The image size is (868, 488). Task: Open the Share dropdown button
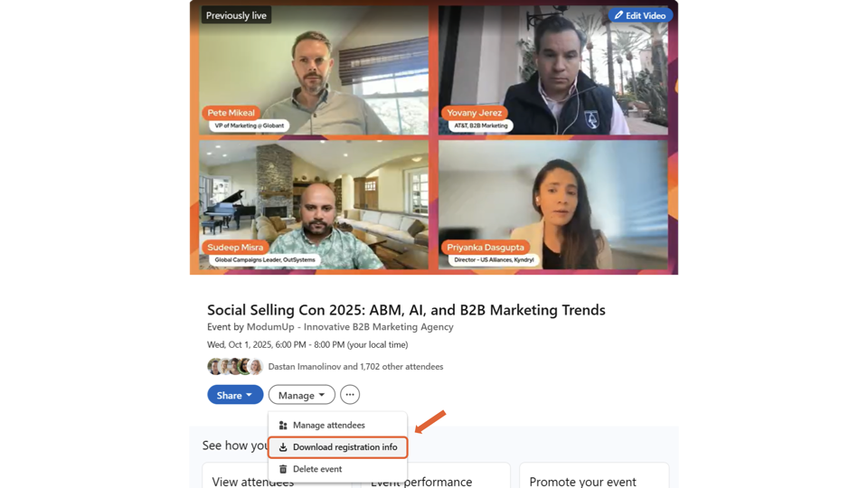coord(235,395)
